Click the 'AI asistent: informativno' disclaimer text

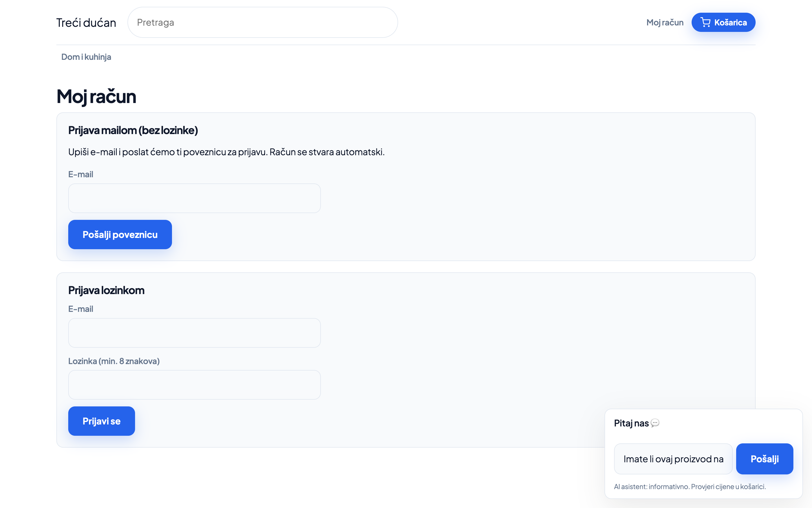pyautogui.click(x=690, y=487)
